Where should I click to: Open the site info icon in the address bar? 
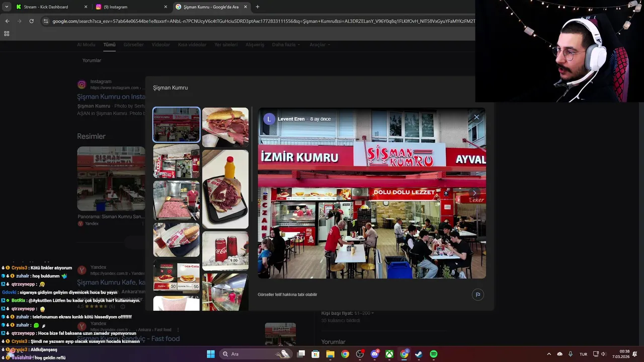[x=45, y=21]
